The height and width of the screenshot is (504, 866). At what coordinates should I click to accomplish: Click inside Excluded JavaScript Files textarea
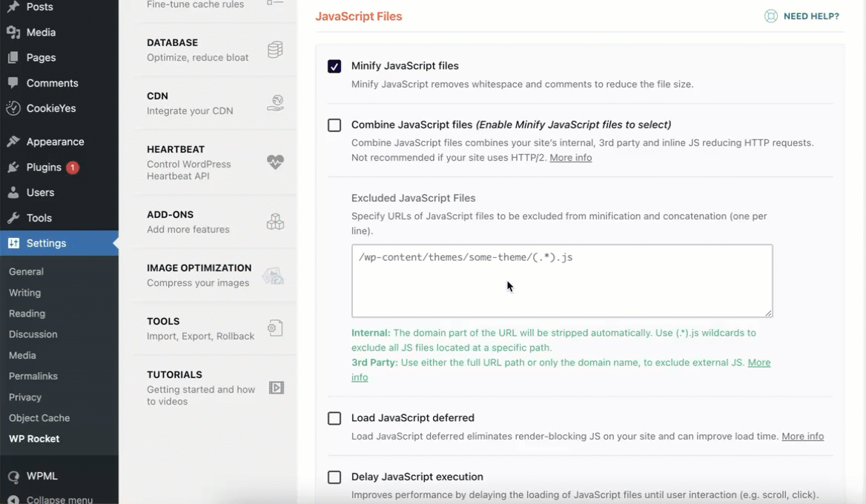pyautogui.click(x=562, y=281)
